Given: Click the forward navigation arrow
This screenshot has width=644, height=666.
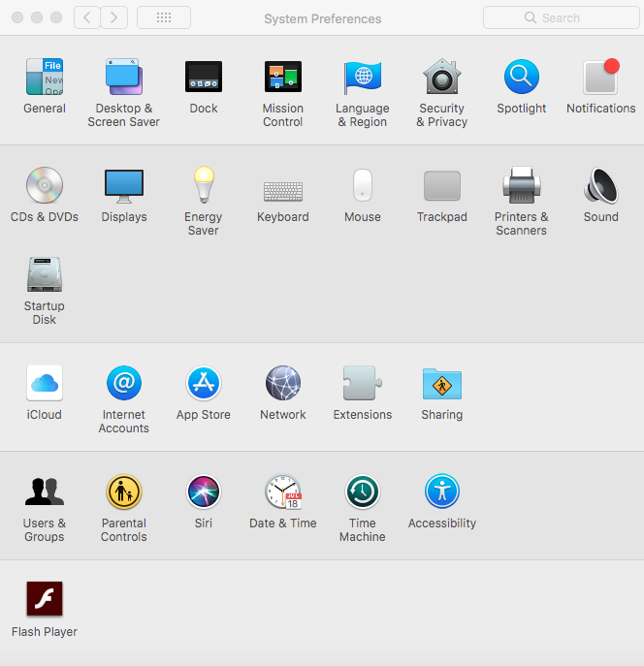Looking at the screenshot, I should coord(113,17).
